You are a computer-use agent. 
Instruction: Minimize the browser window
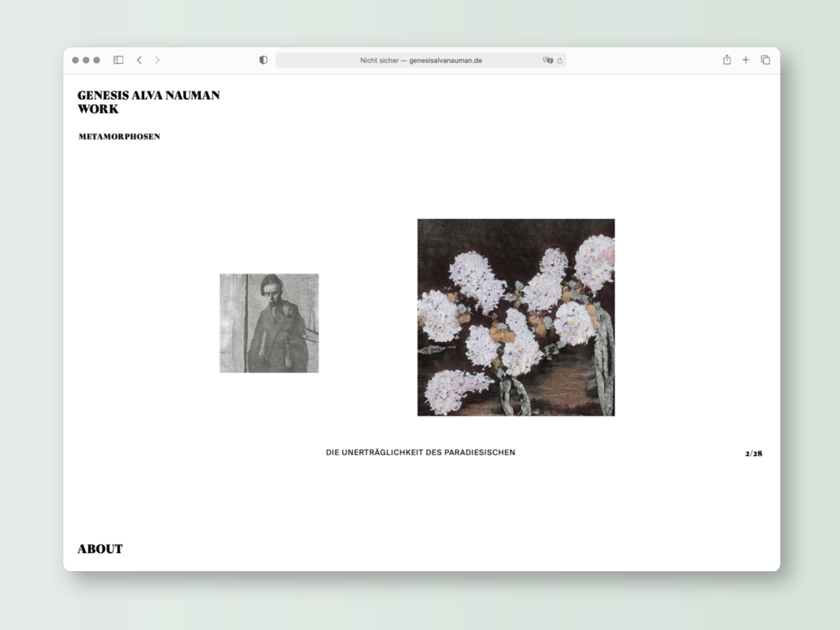pos(86,60)
